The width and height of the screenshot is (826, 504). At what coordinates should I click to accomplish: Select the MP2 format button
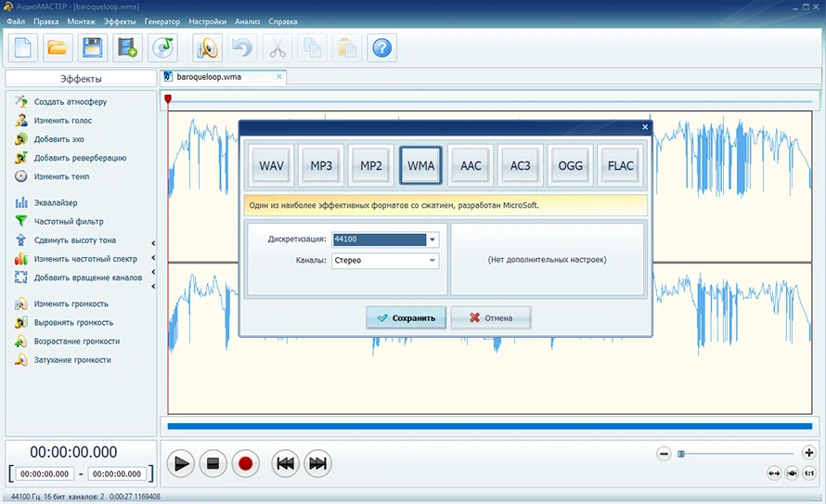[x=371, y=166]
